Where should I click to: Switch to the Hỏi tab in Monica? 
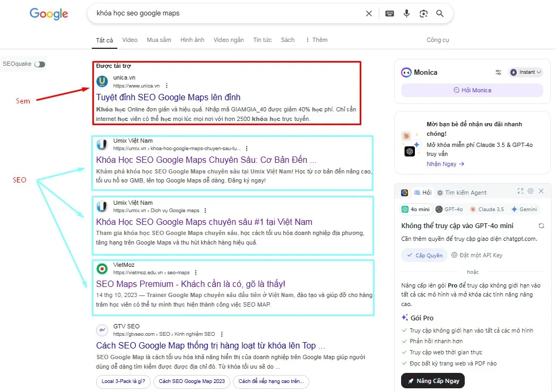click(x=423, y=193)
